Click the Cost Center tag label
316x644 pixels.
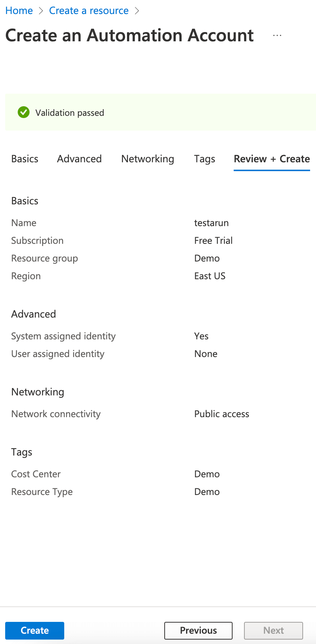point(36,474)
